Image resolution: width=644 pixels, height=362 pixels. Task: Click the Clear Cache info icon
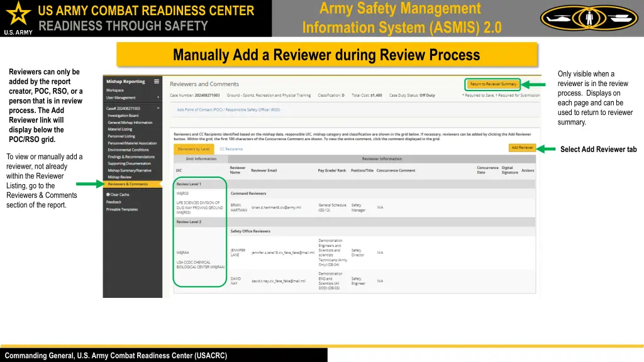pos(109,195)
